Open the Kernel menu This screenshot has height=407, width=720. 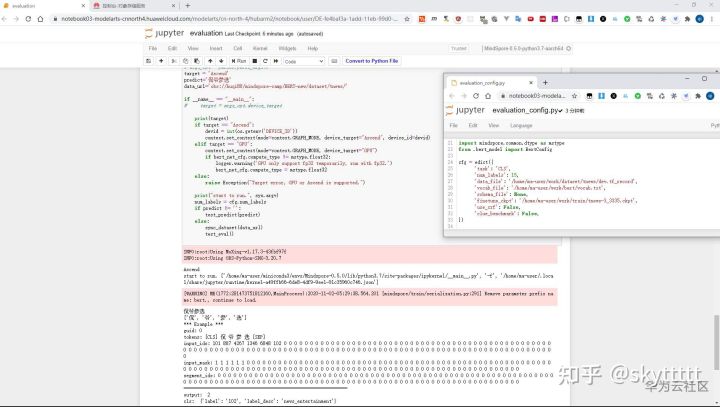point(260,48)
